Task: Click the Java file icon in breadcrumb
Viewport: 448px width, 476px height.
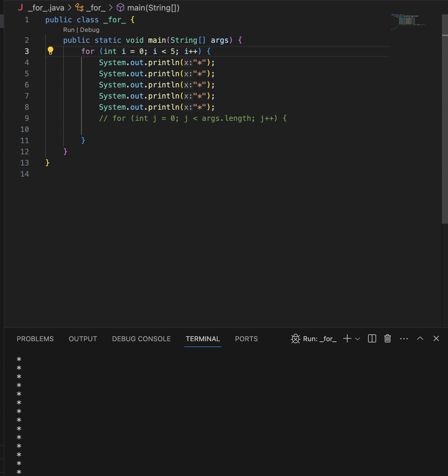Action: coord(20,8)
